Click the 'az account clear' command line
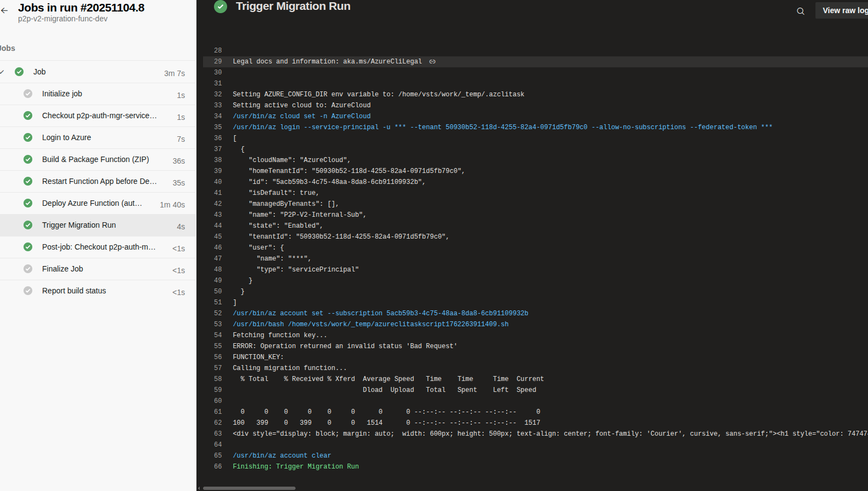Image resolution: width=868 pixels, height=491 pixels. [282, 456]
